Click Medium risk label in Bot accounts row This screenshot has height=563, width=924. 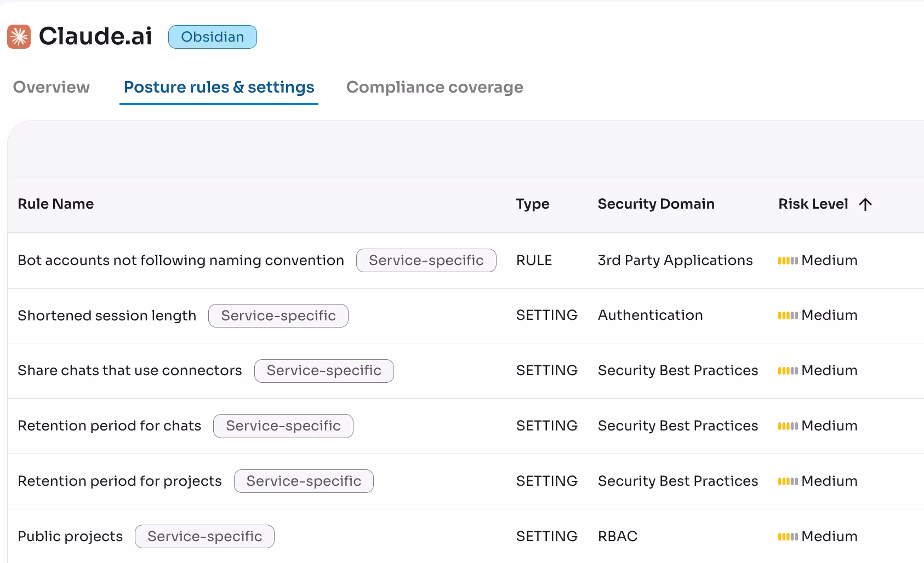pyautogui.click(x=829, y=260)
